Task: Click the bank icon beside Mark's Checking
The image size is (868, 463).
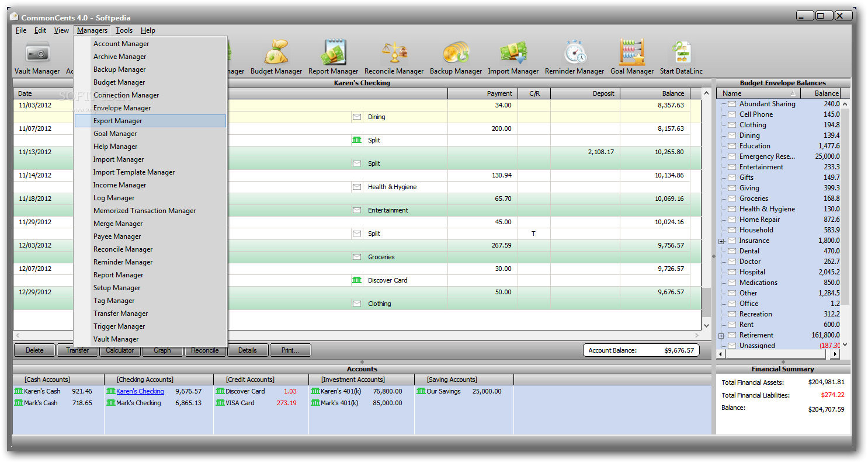Action: pos(111,403)
